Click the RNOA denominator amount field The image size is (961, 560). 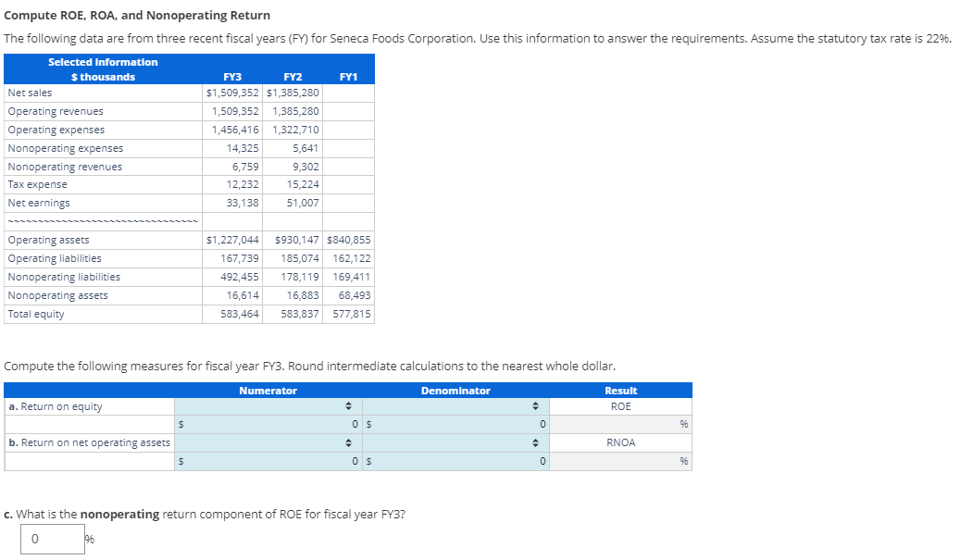[456, 461]
